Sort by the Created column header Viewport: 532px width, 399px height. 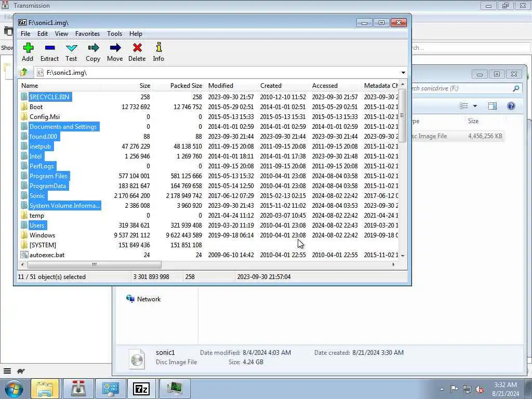(x=283, y=86)
